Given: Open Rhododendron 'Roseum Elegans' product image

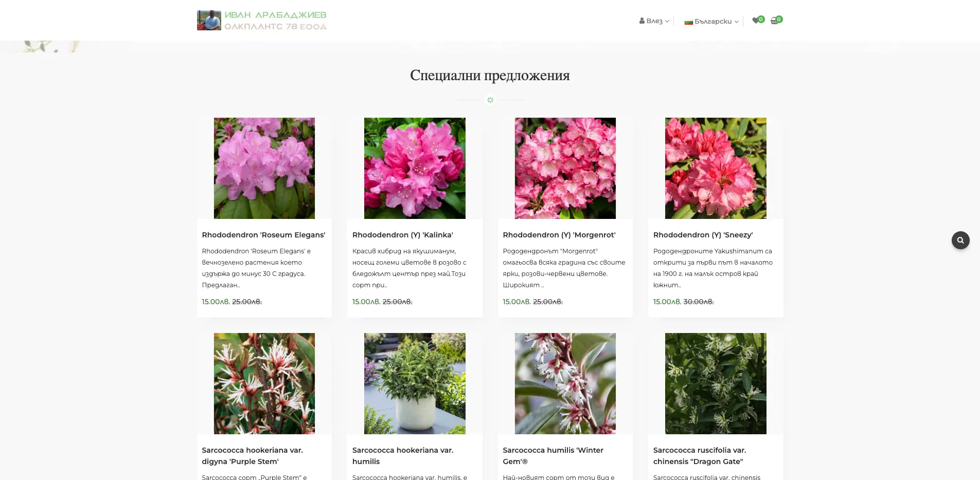Looking at the screenshot, I should point(264,168).
